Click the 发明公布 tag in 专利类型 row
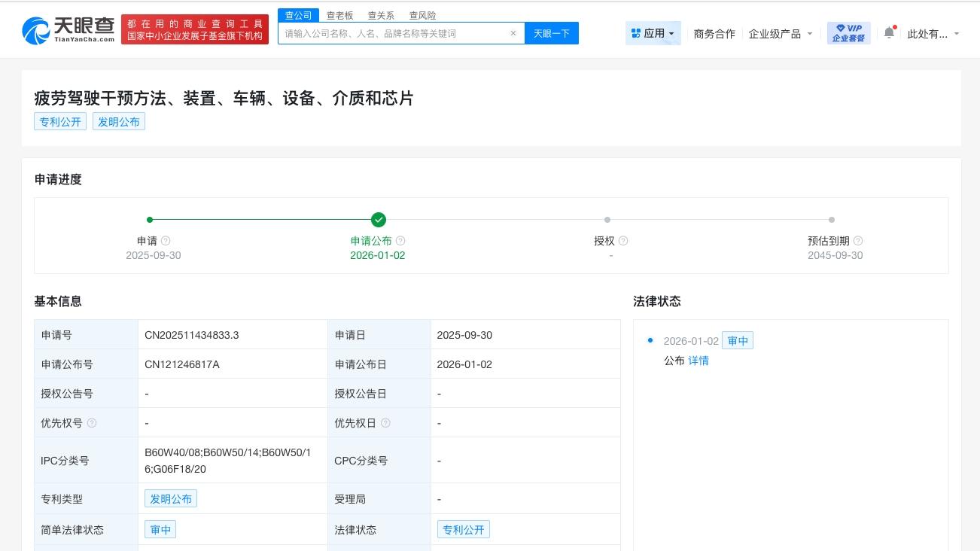This screenshot has width=980, height=551. 171,498
